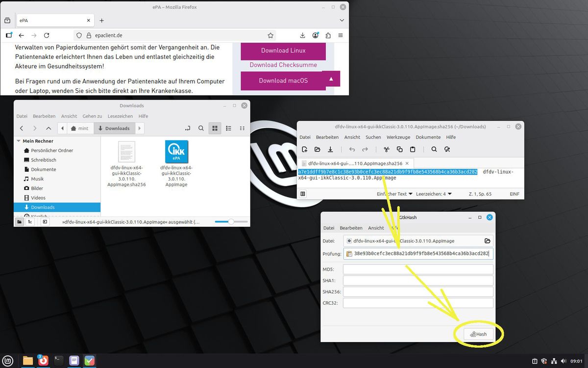Click the cut scissors icon in text editor
This screenshot has width=588, height=368.
pyautogui.click(x=386, y=149)
